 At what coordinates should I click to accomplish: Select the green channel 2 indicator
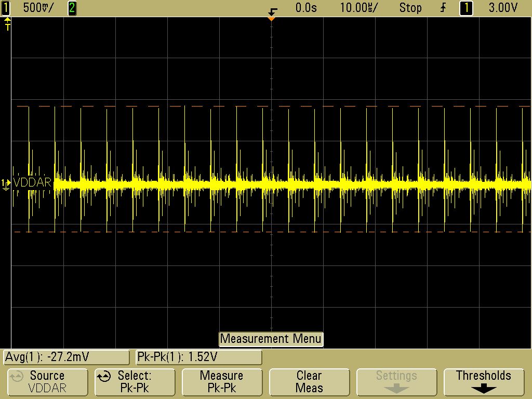coord(72,7)
